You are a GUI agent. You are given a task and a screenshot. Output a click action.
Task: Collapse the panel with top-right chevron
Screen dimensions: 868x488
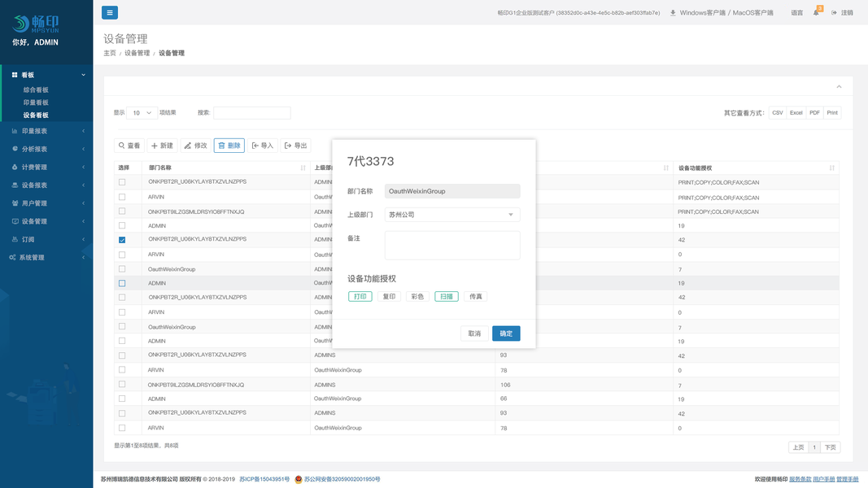point(839,87)
